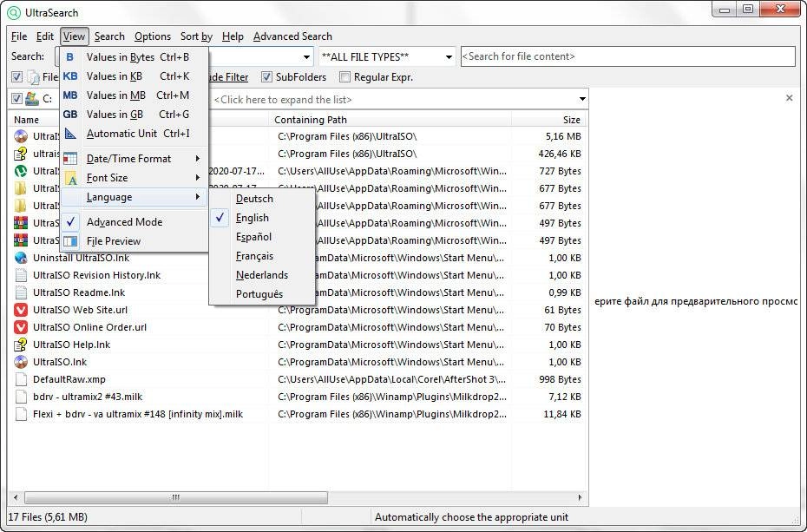Open the Options menu
This screenshot has width=807, height=532.
[x=153, y=36]
